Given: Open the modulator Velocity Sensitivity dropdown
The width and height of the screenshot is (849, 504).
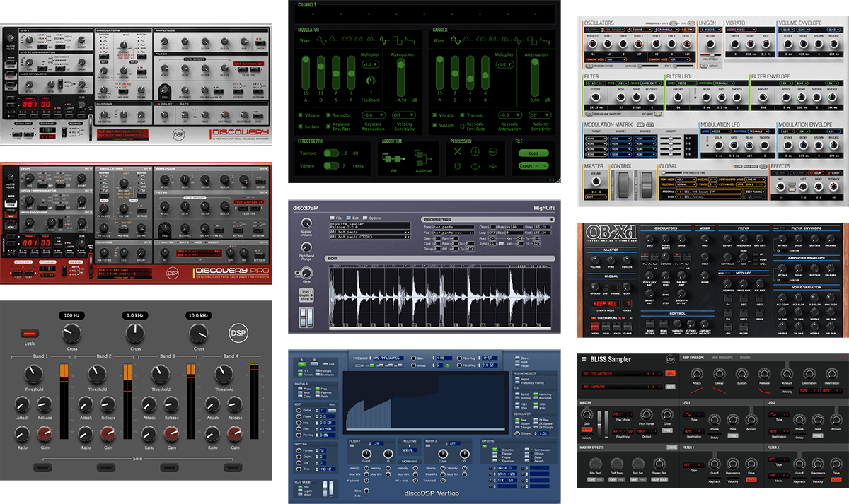Looking at the screenshot, I should (403, 115).
